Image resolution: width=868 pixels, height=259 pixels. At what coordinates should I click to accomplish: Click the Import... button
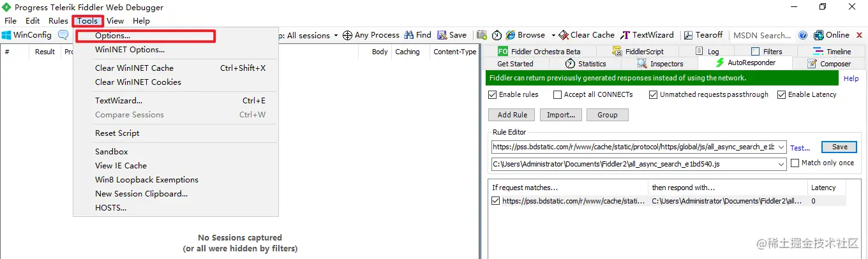[x=562, y=115]
